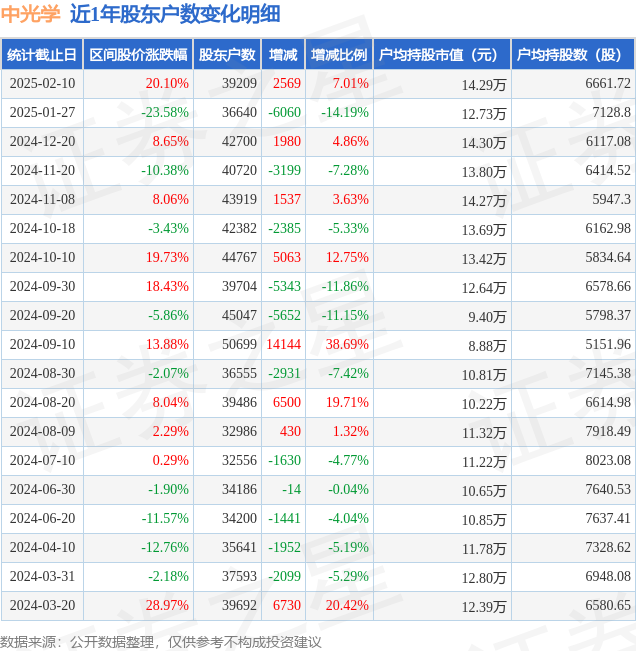Click the price change value -23.58%
Image resolution: width=636 pixels, height=651 pixels.
[x=165, y=113]
